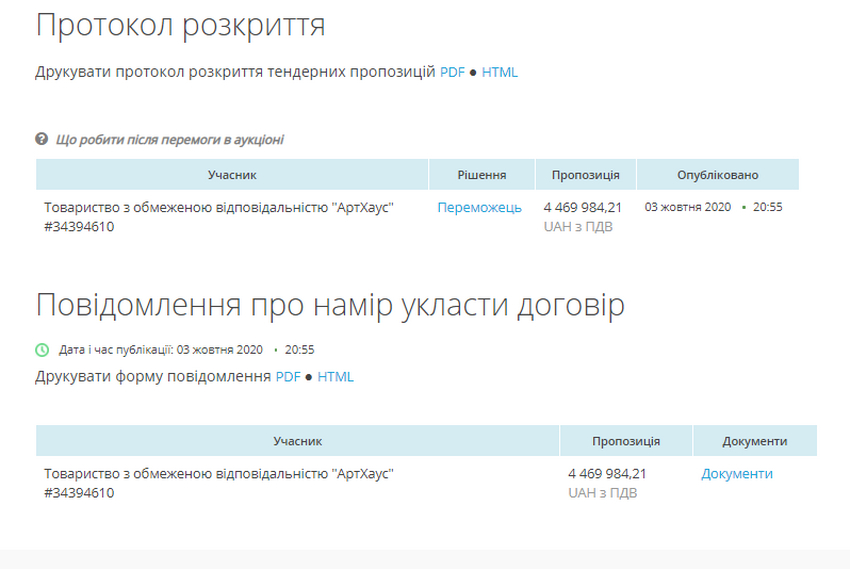Open the 'Документи' link for АртХаус

point(737,474)
